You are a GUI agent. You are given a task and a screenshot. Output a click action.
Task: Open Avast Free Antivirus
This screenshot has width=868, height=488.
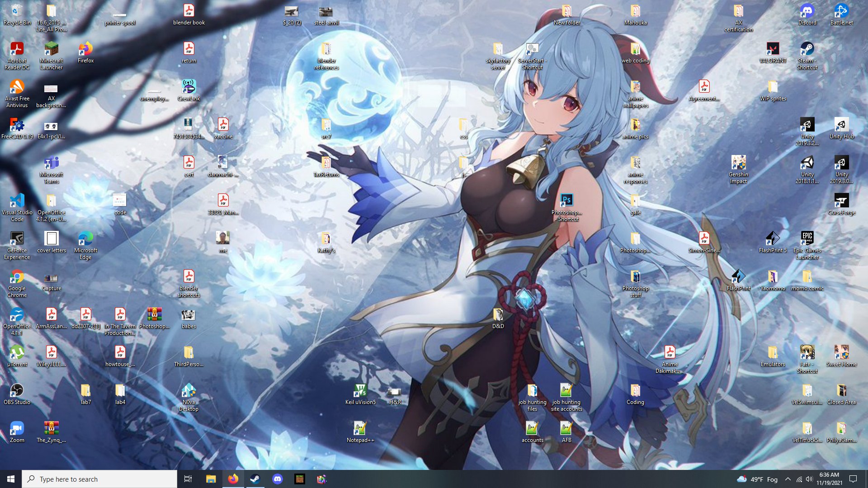tap(17, 94)
